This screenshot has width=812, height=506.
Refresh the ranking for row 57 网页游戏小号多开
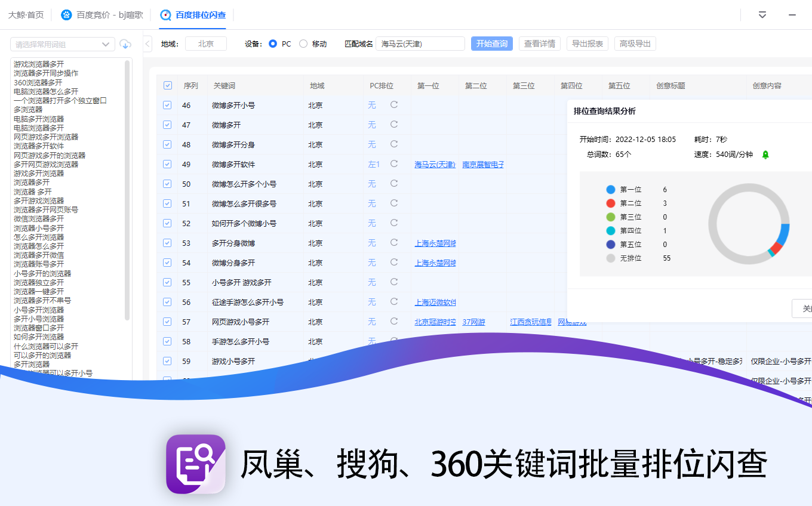[x=394, y=321]
